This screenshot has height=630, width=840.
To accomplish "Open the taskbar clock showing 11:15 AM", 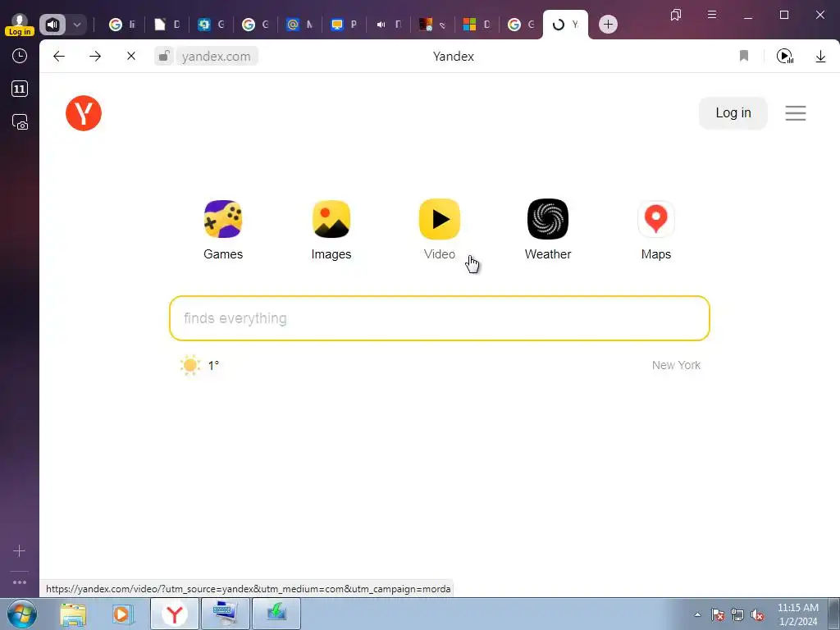I will pyautogui.click(x=797, y=614).
